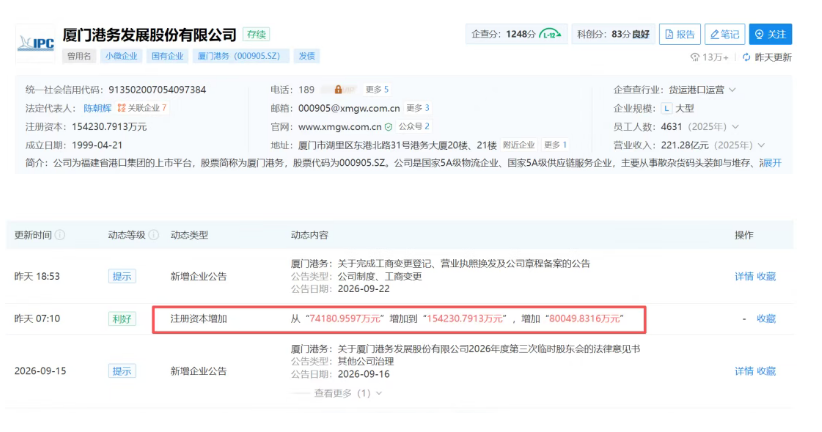The height and width of the screenshot is (432, 822).
Task: Open 公众号 2 link
Action: [414, 126]
